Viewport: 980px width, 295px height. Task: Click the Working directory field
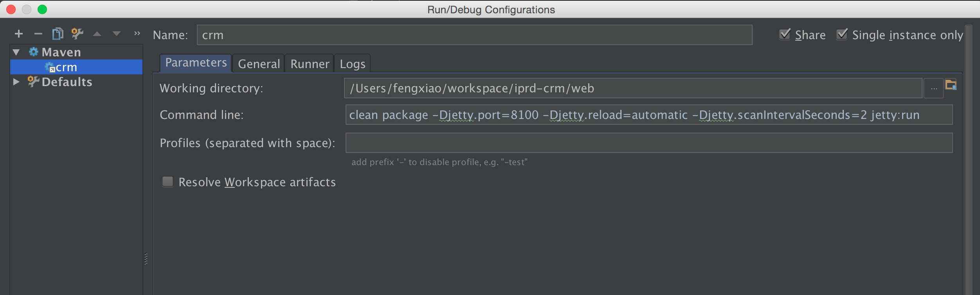point(633,88)
